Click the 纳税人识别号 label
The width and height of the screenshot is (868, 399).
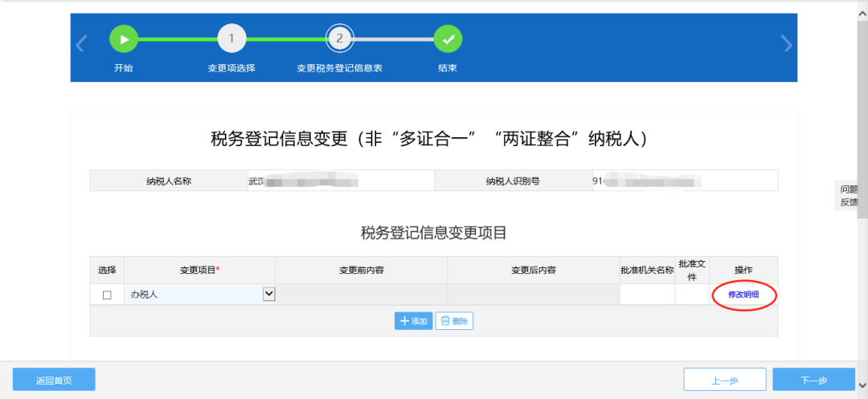(x=513, y=181)
